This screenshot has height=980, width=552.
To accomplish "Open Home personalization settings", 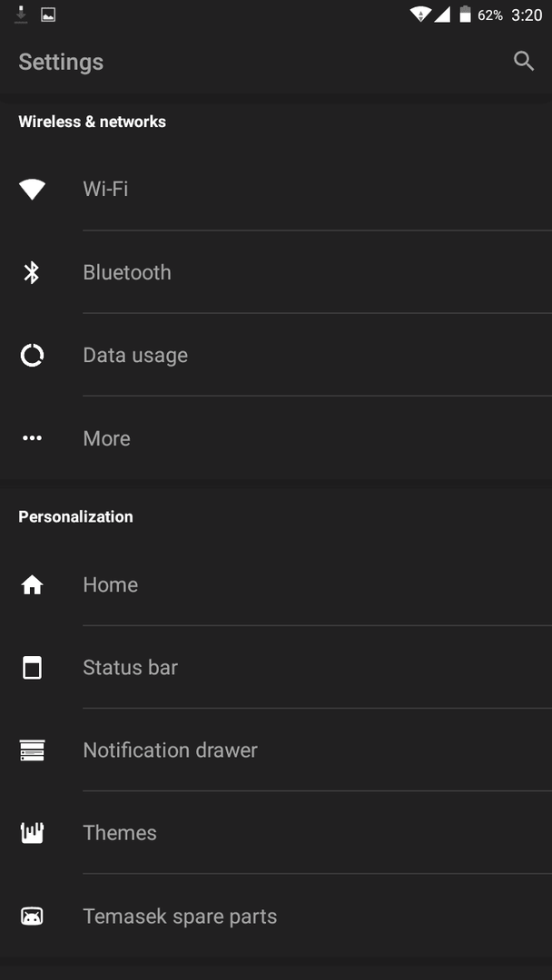I will 276,584.
